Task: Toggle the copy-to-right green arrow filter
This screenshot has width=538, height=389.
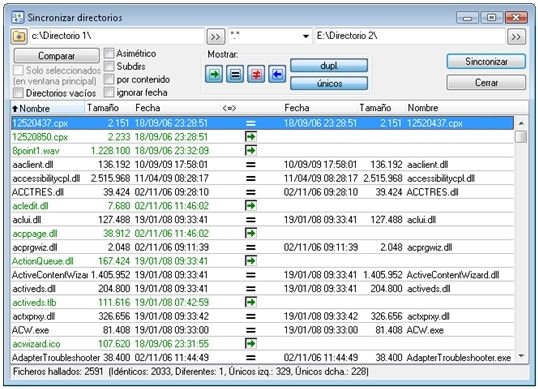Action: tap(214, 74)
